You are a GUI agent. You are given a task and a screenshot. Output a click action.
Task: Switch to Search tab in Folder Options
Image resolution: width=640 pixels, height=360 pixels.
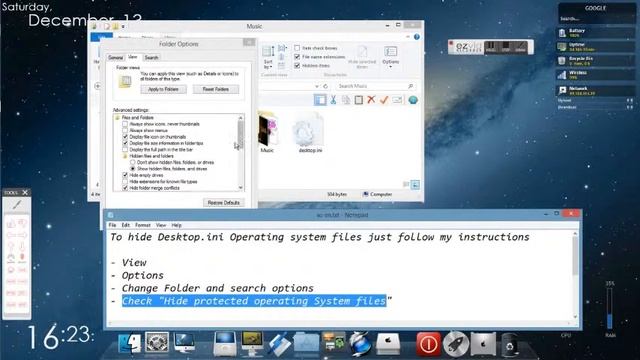(x=151, y=58)
